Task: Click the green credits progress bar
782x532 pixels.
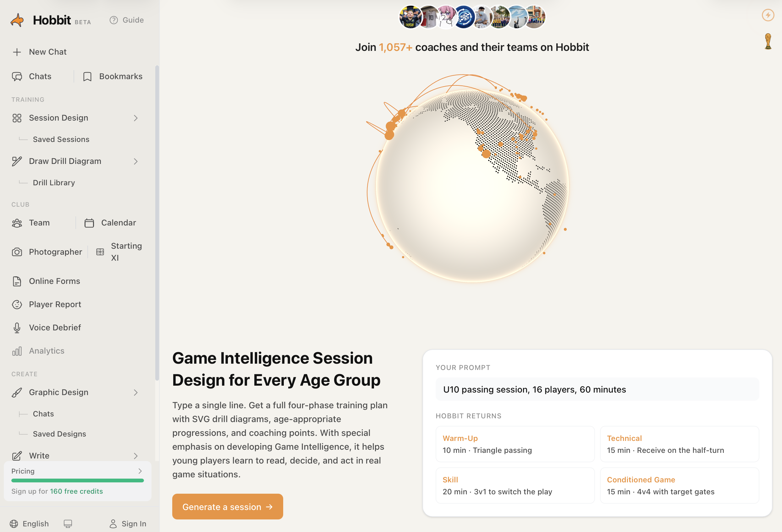Action: [77, 480]
